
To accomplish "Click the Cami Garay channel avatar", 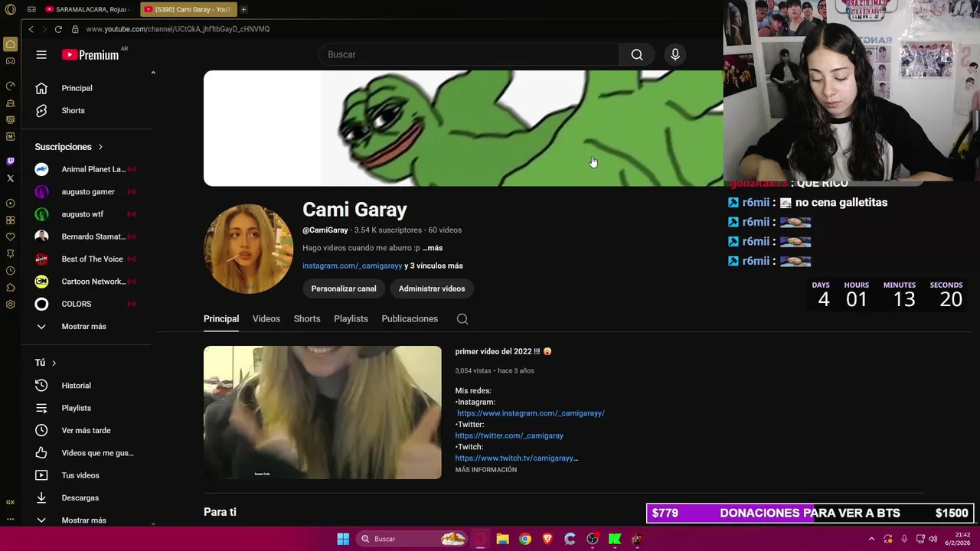I will pos(248,249).
